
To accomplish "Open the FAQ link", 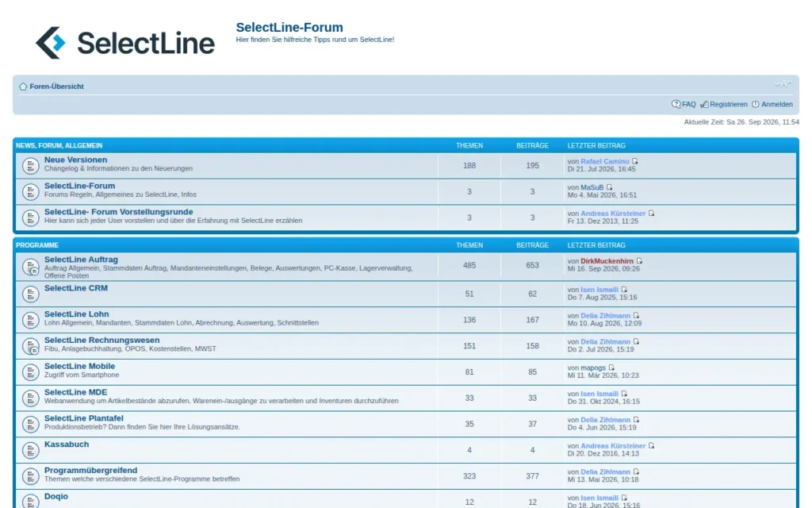I will [x=689, y=104].
